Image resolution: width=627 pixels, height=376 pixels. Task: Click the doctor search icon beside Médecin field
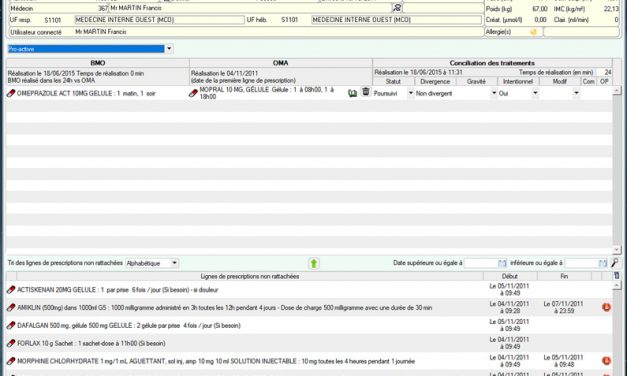[397, 8]
